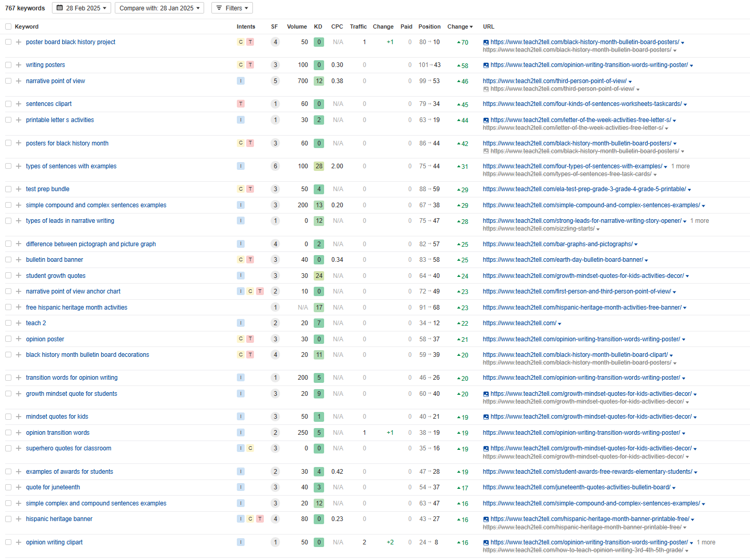Click the plus icon next to "opinion poster"

point(19,339)
